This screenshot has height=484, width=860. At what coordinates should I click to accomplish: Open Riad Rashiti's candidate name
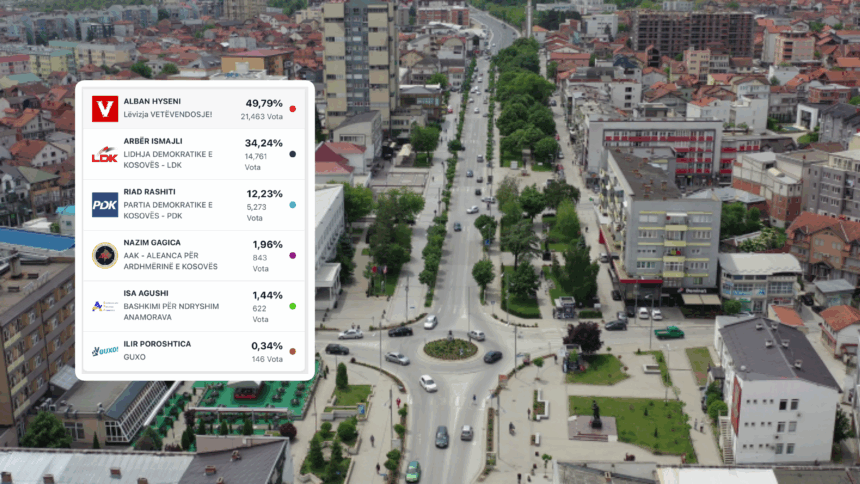(149, 193)
